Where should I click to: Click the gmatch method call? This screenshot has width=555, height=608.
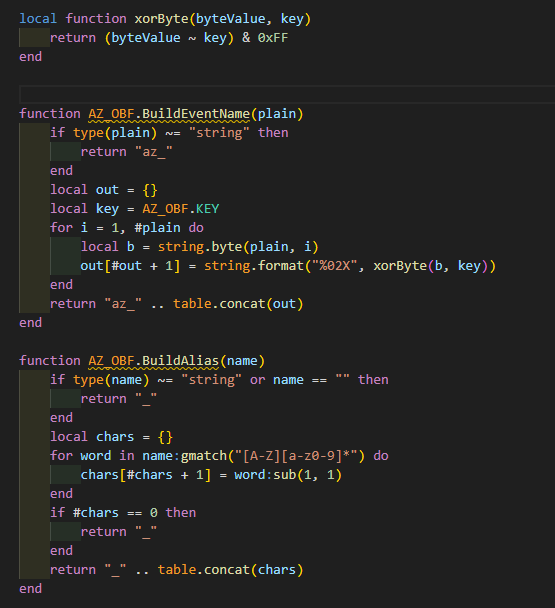(x=204, y=456)
